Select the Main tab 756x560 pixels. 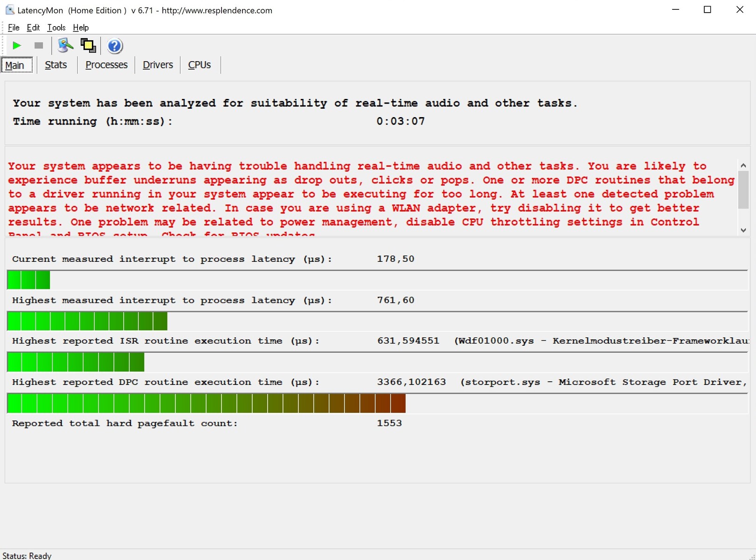click(15, 65)
